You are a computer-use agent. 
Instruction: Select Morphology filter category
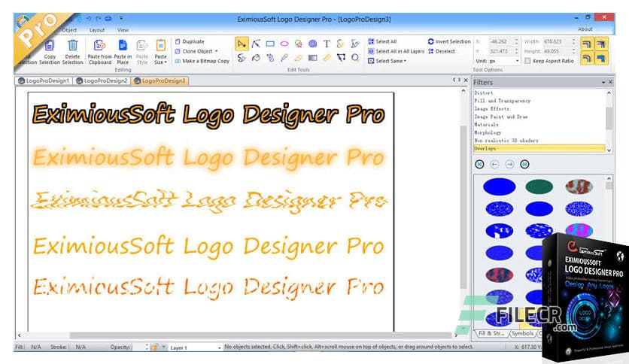click(x=488, y=132)
